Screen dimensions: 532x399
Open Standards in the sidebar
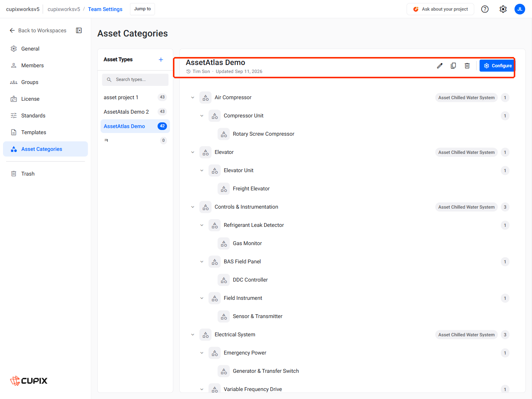click(x=46, y=116)
